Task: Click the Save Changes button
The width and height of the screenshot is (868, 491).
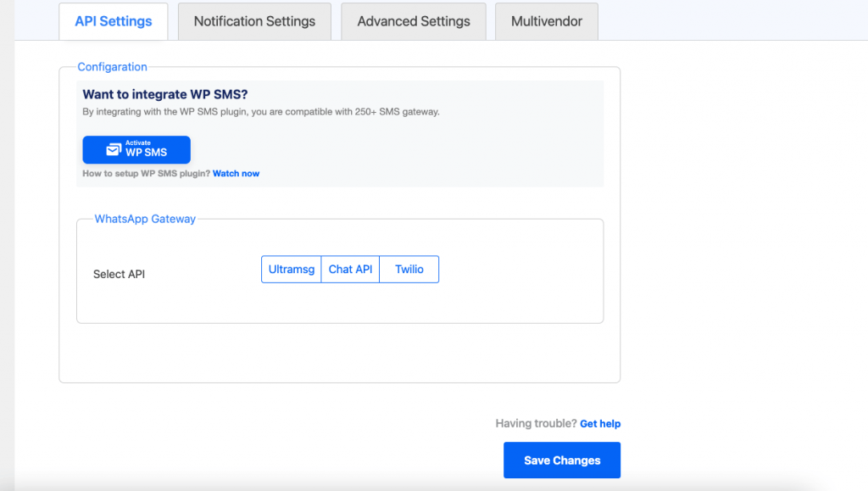Action: point(562,460)
